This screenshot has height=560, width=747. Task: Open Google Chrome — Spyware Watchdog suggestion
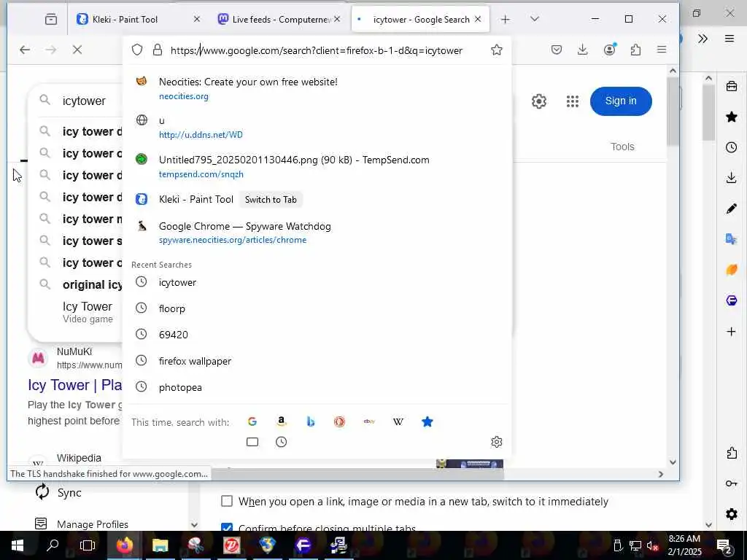click(317, 233)
